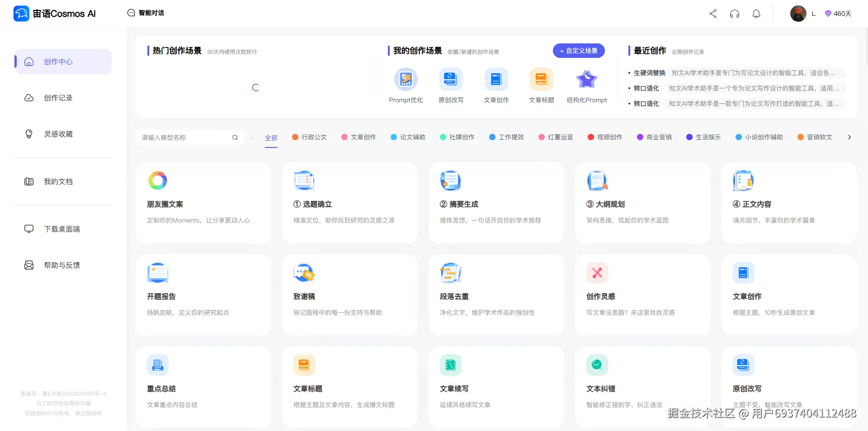Click the 朋友圈文案 card title
Image resolution: width=868 pixels, height=431 pixels.
tap(165, 204)
